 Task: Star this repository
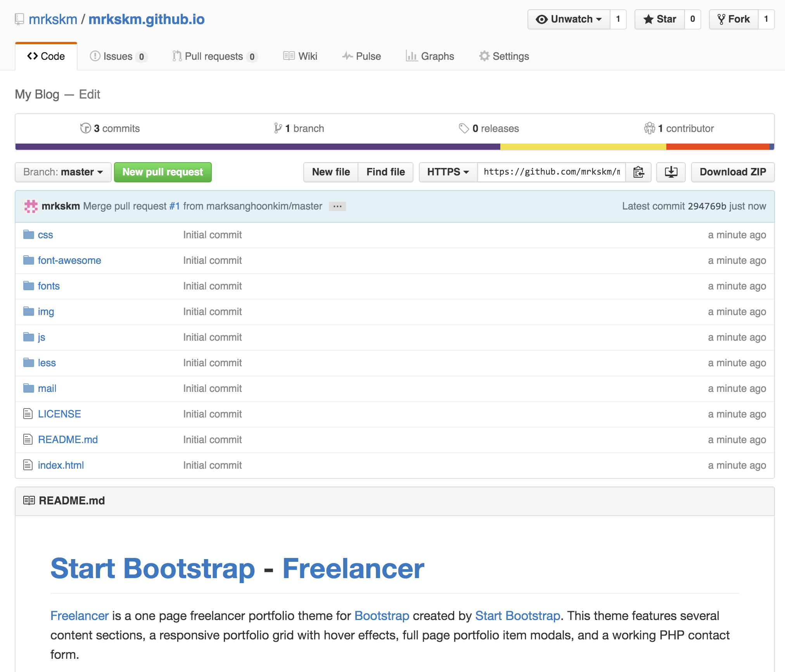pyautogui.click(x=659, y=19)
